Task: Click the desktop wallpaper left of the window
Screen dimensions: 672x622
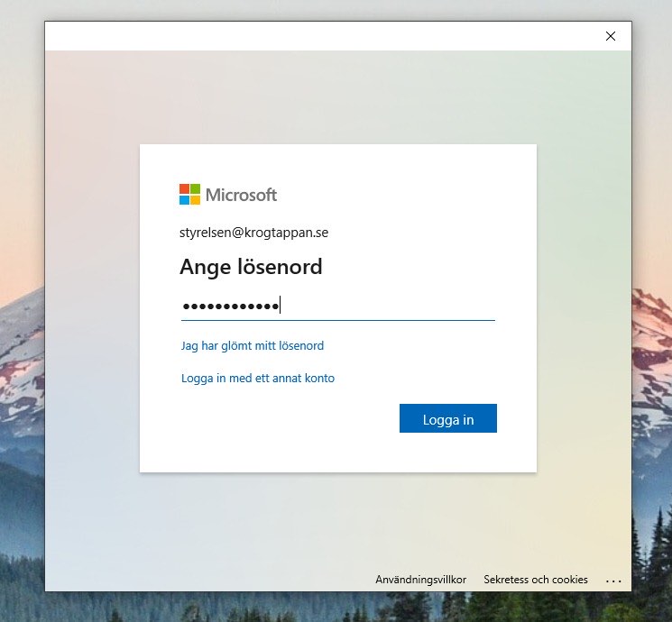Action: (22, 361)
